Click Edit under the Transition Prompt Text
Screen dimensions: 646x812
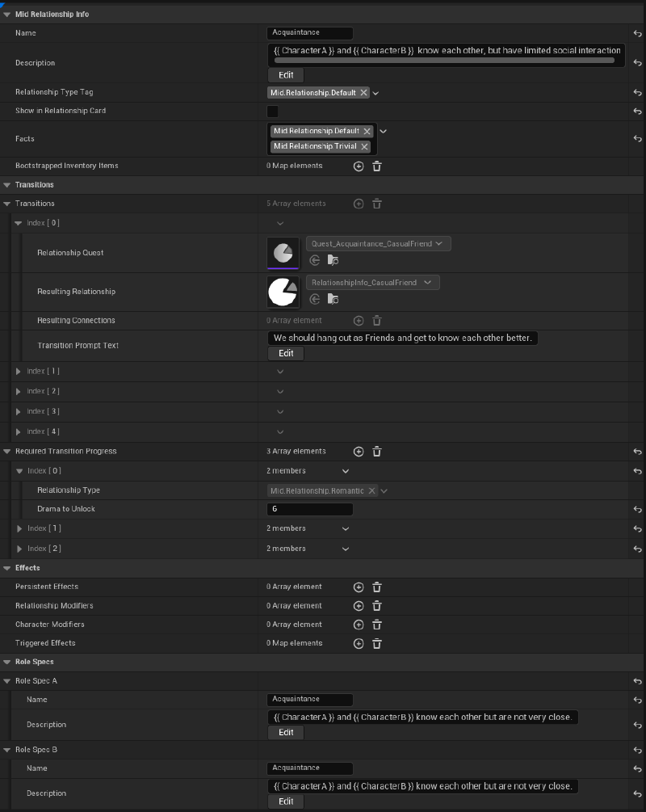[286, 353]
